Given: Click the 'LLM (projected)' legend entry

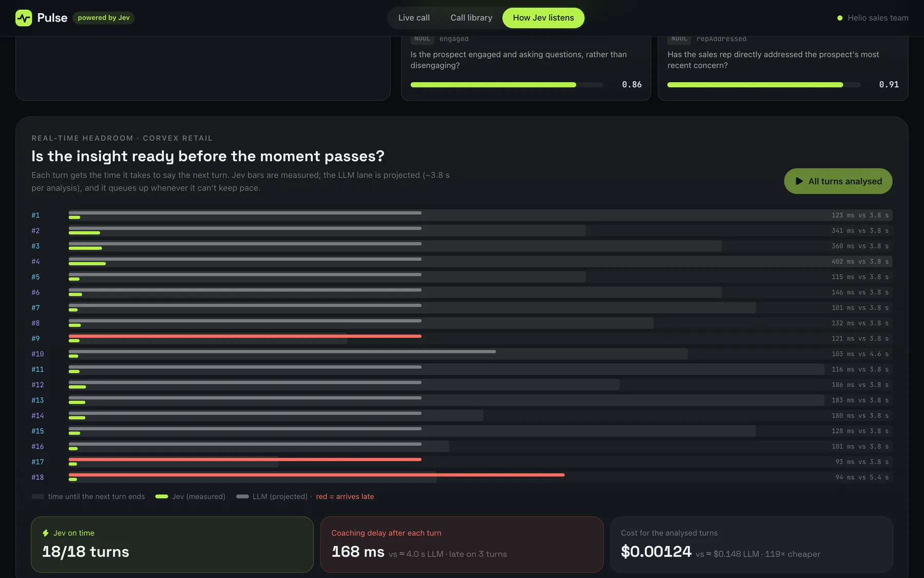Looking at the screenshot, I should pos(272,496).
